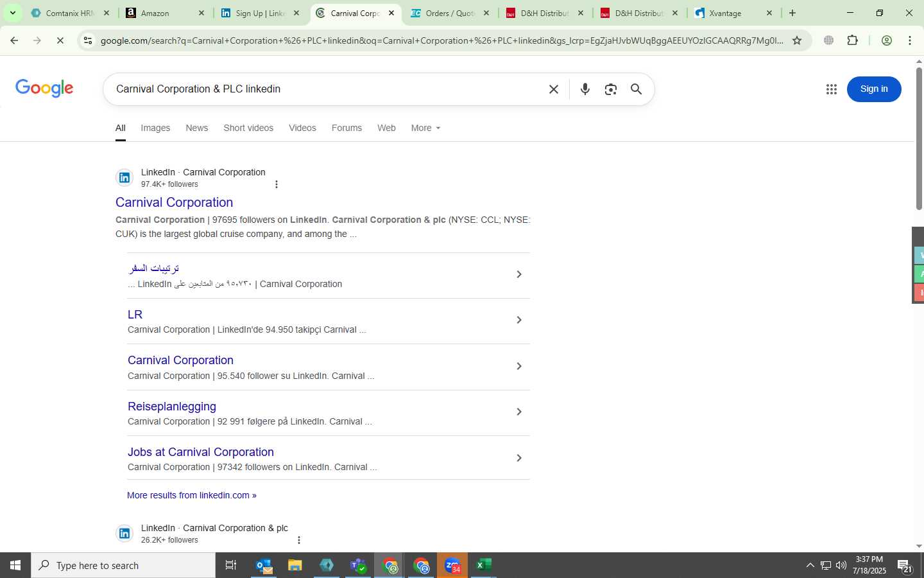Screen dimensions: 924x578
Task: Expand Carnival Corporation sitelink chevron
Action: 519,366
